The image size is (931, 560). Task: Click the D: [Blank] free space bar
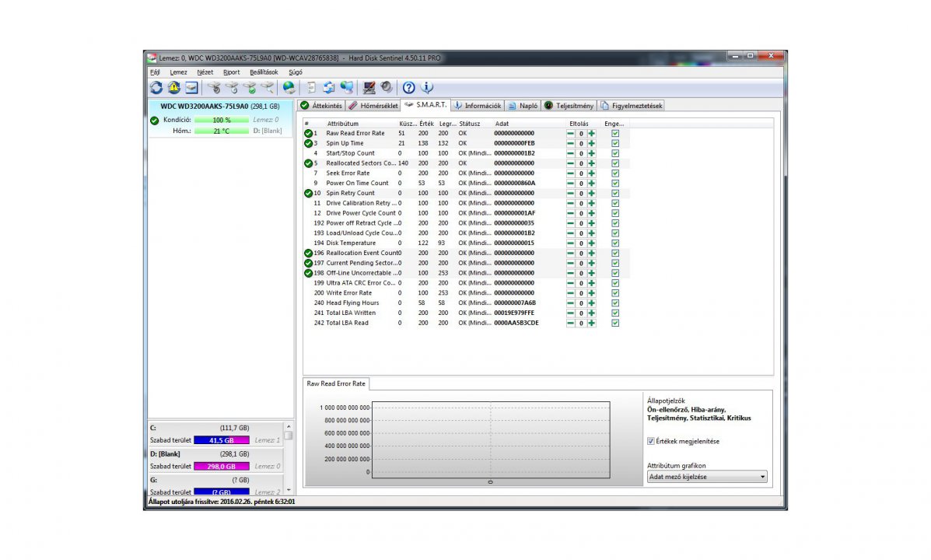pos(222,467)
